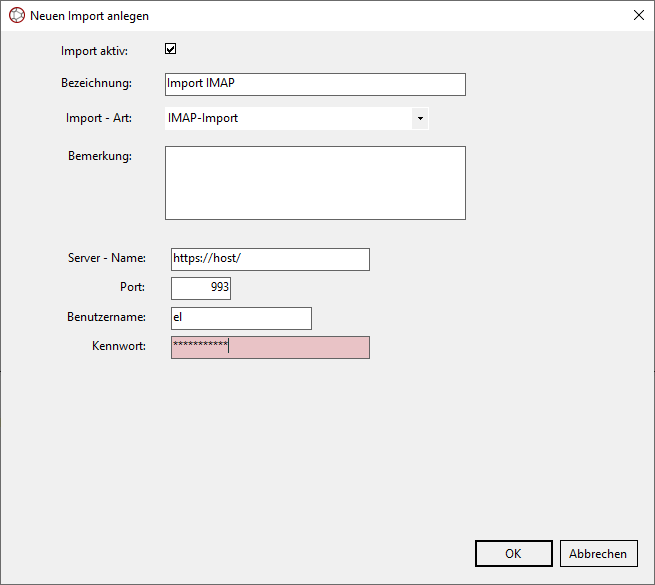
Task: Click the "Neuen Import anlegen" title text
Action: (x=89, y=16)
